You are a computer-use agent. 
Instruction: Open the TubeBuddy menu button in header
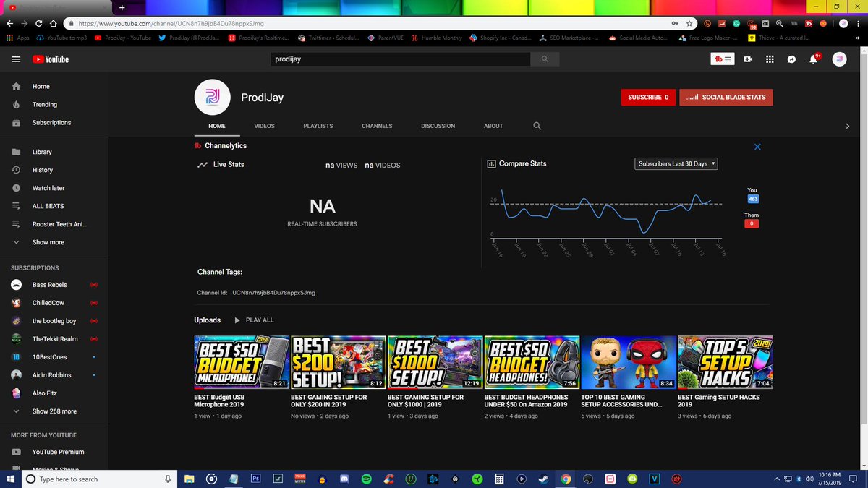pyautogui.click(x=724, y=59)
